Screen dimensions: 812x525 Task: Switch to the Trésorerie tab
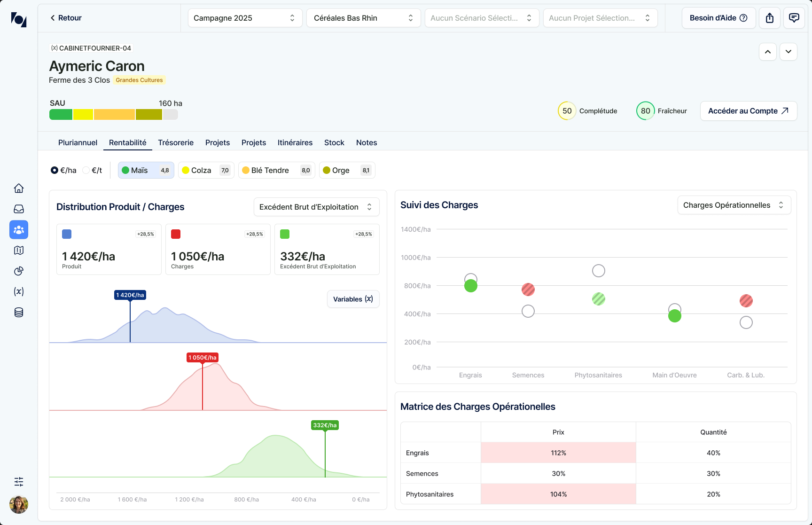point(176,142)
